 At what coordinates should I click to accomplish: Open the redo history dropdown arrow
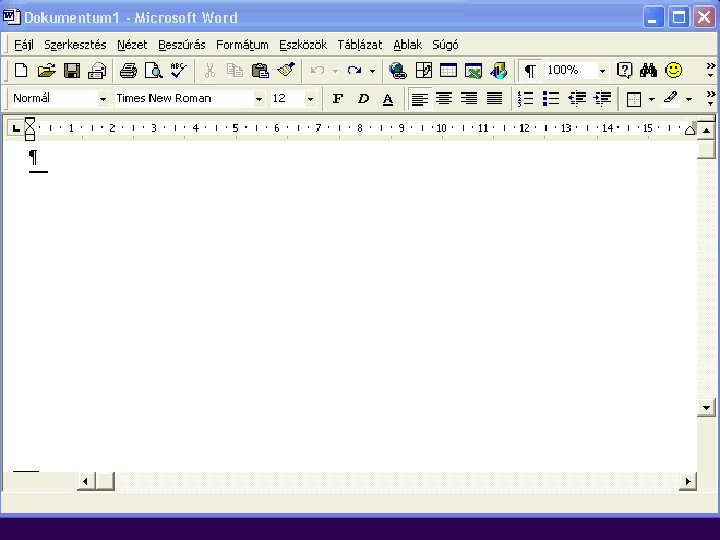[x=372, y=71]
